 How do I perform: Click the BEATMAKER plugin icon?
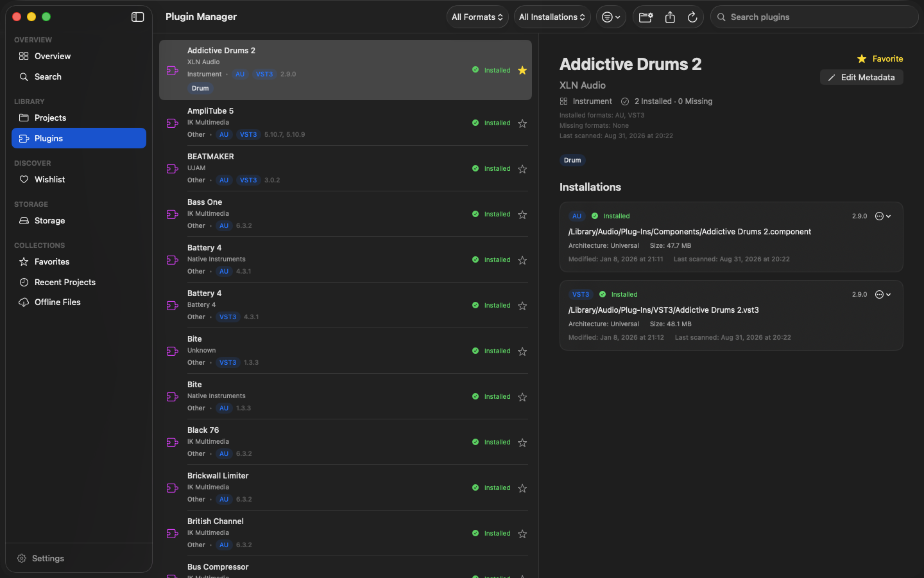coord(172,169)
